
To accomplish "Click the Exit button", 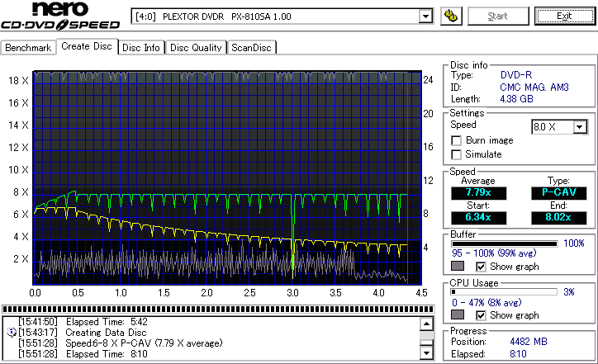I will [564, 16].
